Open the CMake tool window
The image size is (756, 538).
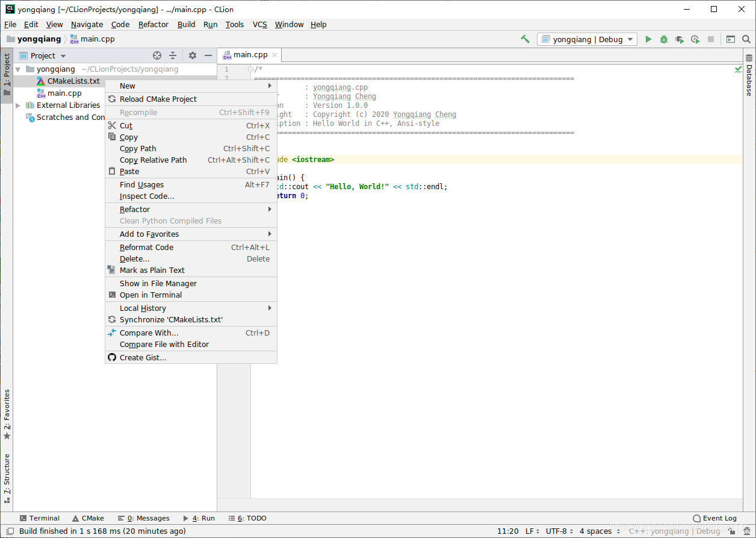(x=88, y=518)
